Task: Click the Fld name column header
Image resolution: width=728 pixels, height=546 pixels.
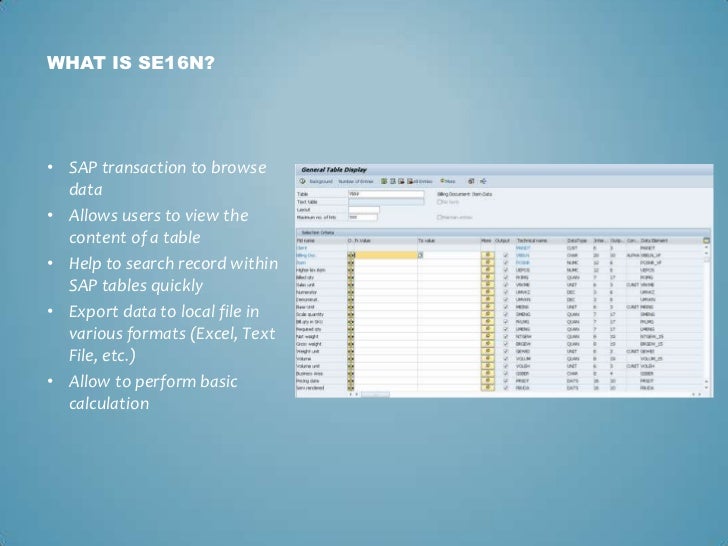Action: click(306, 240)
